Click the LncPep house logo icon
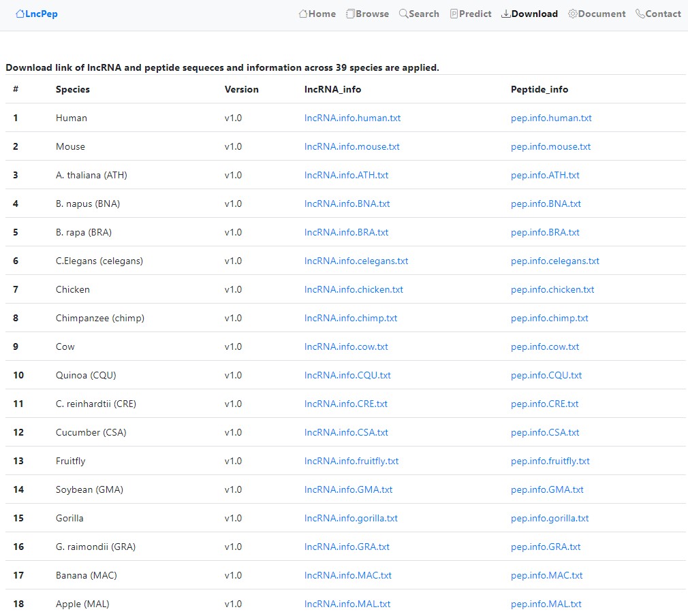The image size is (688, 616). coord(20,14)
